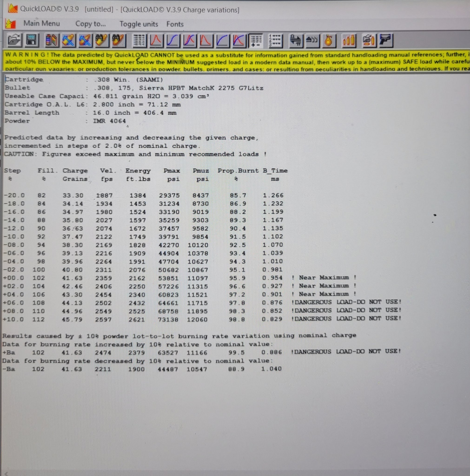Click the '+Ba' burning rate row label
The height and width of the screenshot is (476, 470).
(x=9, y=353)
